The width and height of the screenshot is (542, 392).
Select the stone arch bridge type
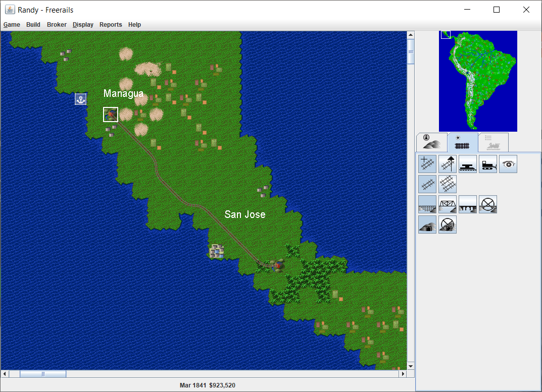(468, 204)
